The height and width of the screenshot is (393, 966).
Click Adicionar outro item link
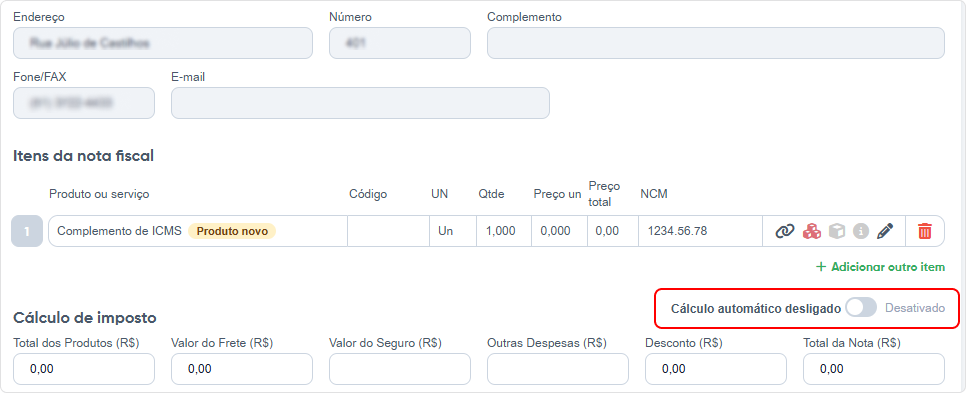tap(880, 267)
